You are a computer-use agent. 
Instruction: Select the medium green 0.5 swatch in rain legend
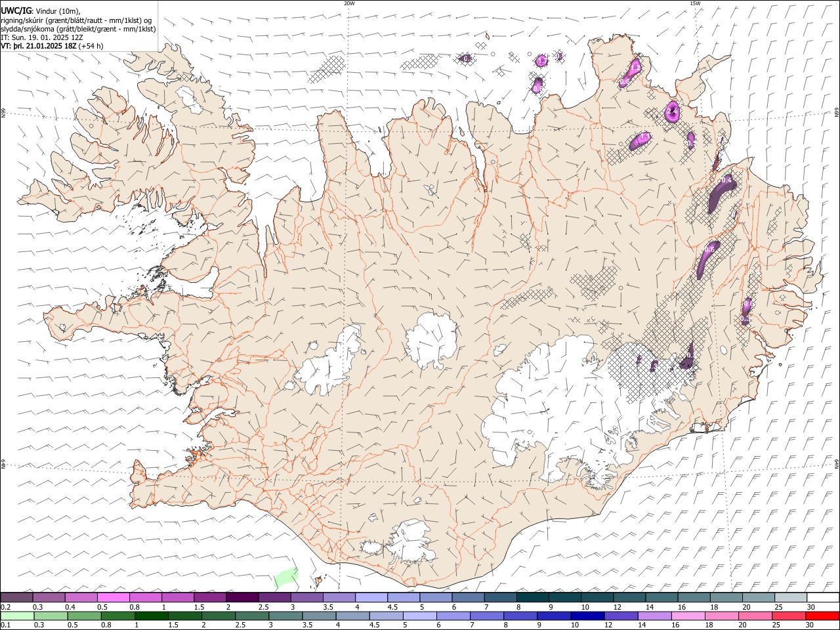[84, 616]
